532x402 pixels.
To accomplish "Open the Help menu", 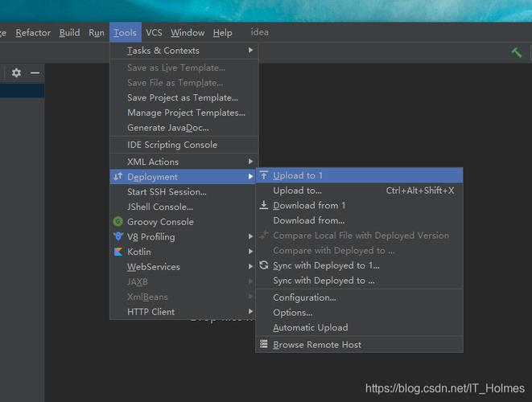I will point(223,32).
